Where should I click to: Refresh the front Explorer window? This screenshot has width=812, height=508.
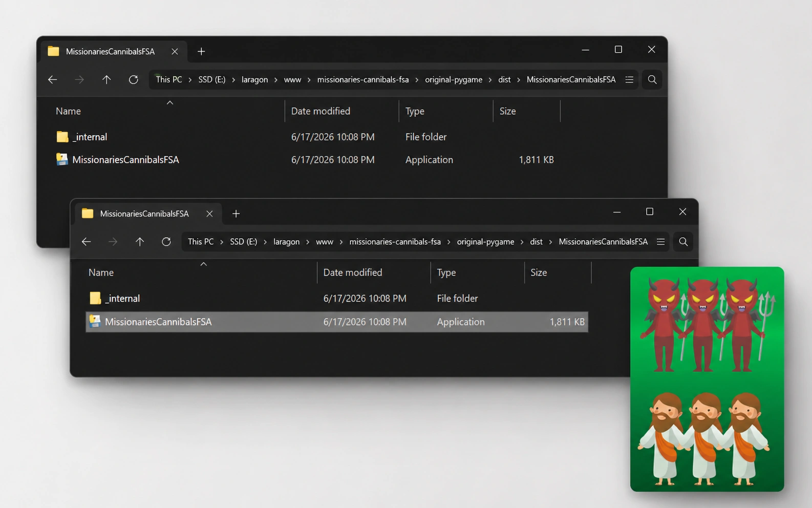166,242
